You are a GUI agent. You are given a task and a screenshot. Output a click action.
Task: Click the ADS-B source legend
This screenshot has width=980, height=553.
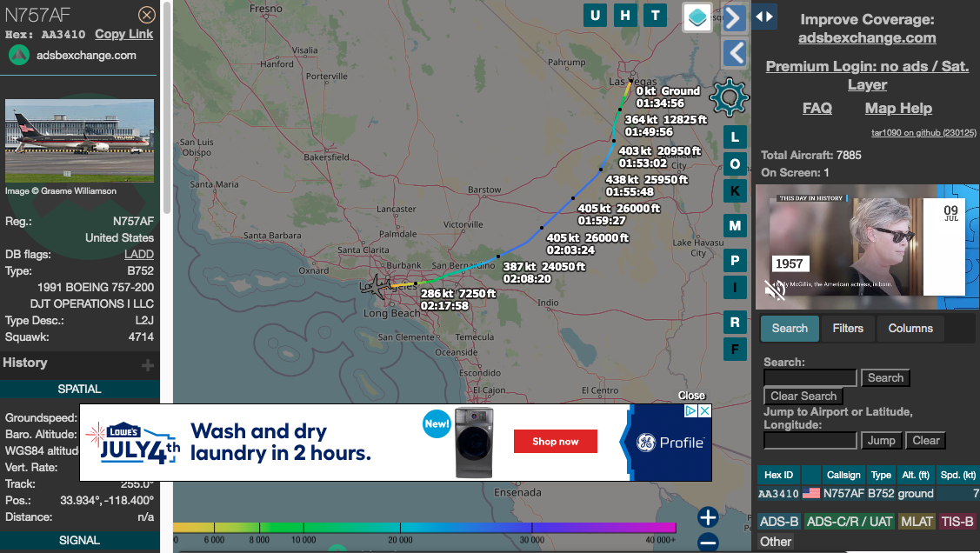[779, 522]
